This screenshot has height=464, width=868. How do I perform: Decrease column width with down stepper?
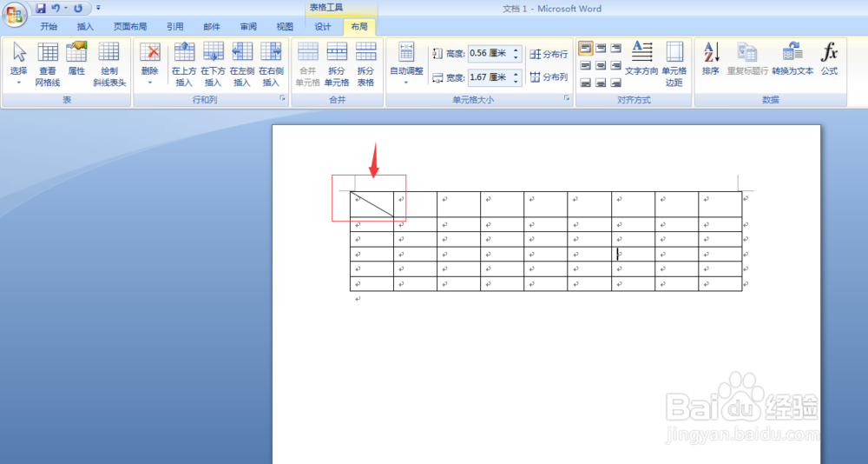tap(516, 82)
